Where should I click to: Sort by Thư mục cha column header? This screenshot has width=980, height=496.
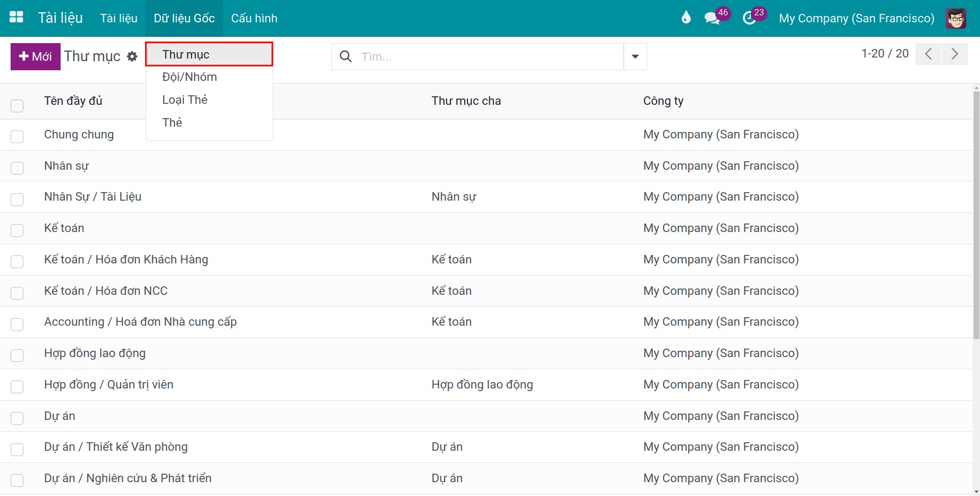466,101
